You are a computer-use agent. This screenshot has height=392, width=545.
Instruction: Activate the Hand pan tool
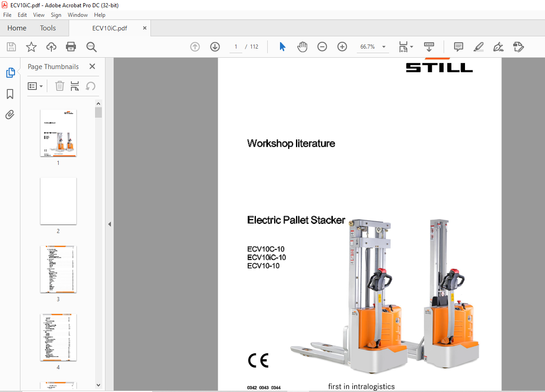(302, 46)
